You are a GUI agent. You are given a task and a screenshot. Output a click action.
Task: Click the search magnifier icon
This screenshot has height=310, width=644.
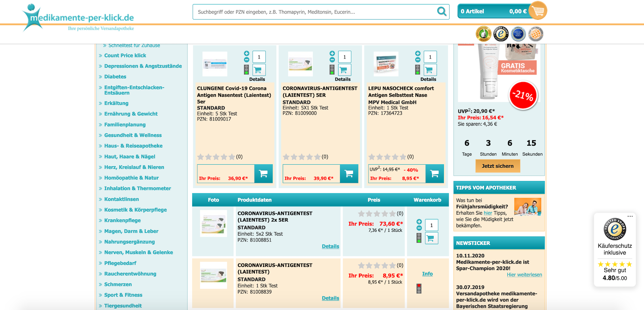click(x=441, y=12)
